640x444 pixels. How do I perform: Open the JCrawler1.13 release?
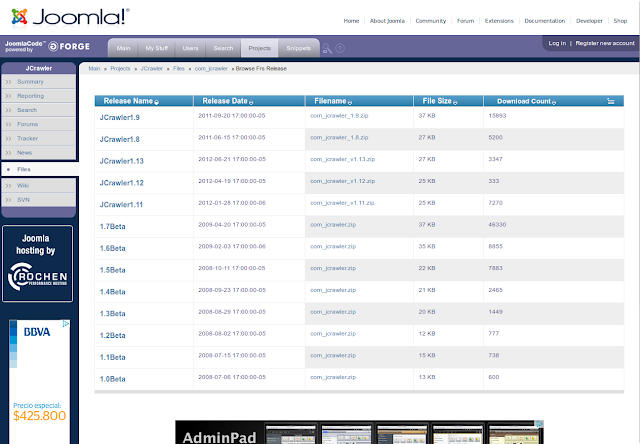[122, 161]
